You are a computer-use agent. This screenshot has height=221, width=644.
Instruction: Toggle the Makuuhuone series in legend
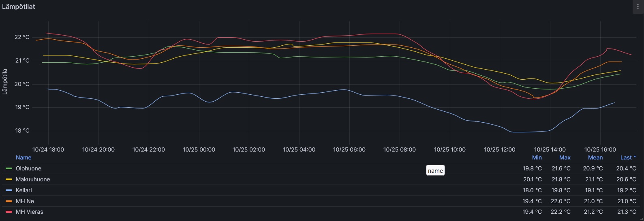click(33, 179)
